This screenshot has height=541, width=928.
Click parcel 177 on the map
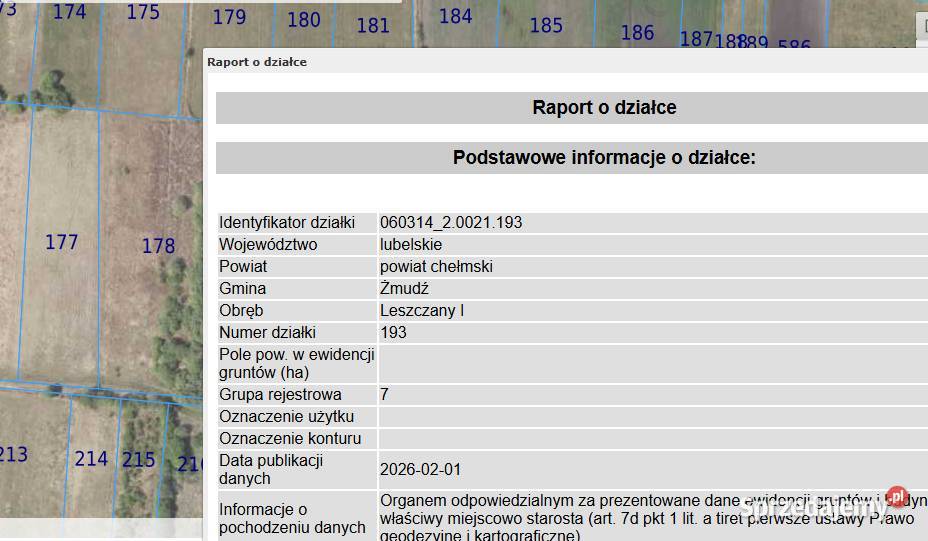click(62, 242)
